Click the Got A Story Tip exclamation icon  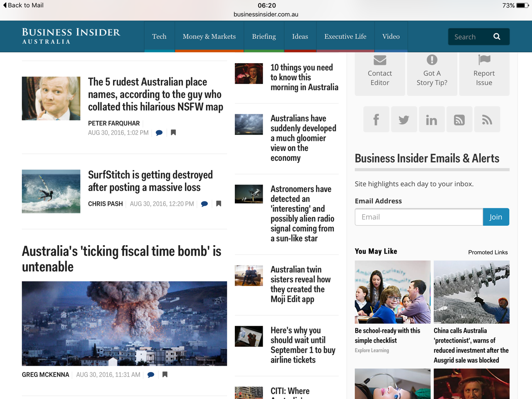coord(432,60)
